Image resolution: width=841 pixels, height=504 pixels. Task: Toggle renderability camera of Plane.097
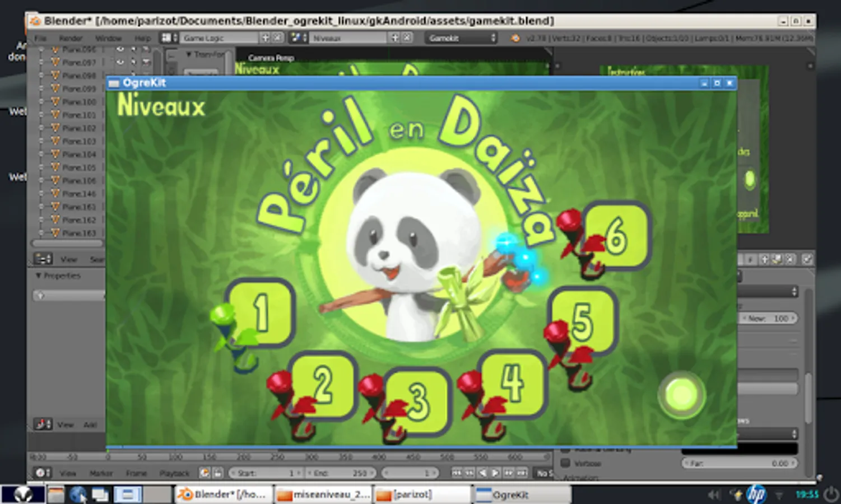[146, 63]
